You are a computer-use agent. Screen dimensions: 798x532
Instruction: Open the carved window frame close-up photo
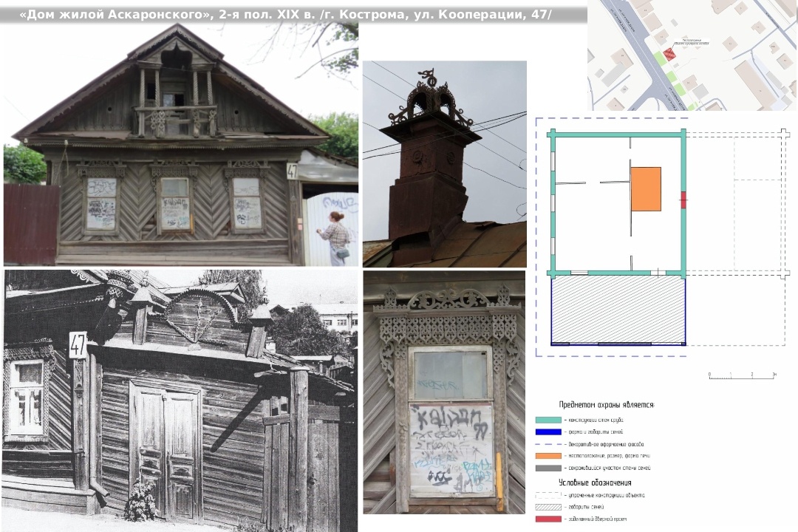(x=444, y=392)
